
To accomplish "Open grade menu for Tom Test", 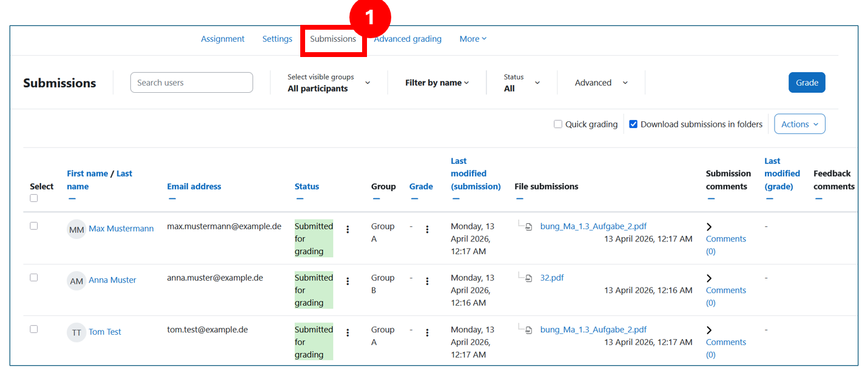I will point(427,333).
